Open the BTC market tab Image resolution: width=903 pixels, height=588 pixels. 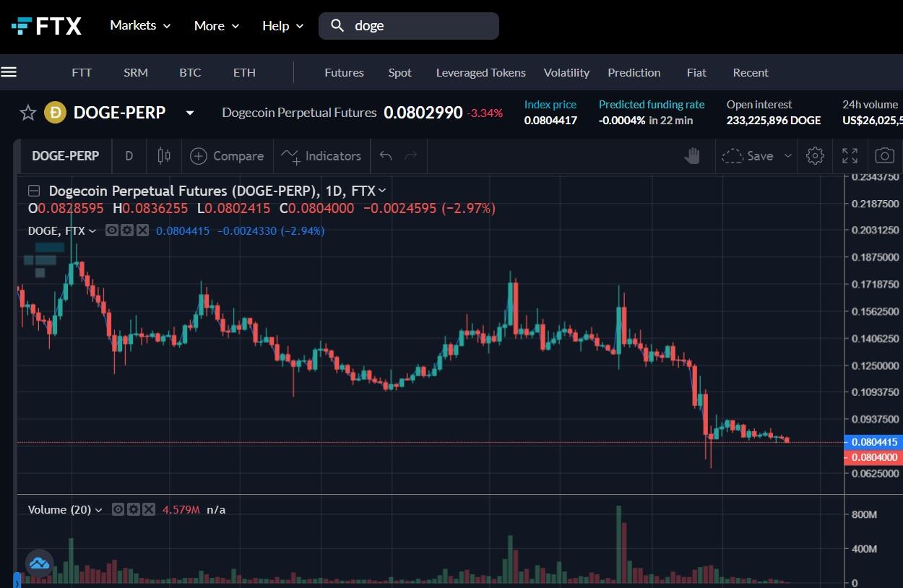pyautogui.click(x=190, y=72)
